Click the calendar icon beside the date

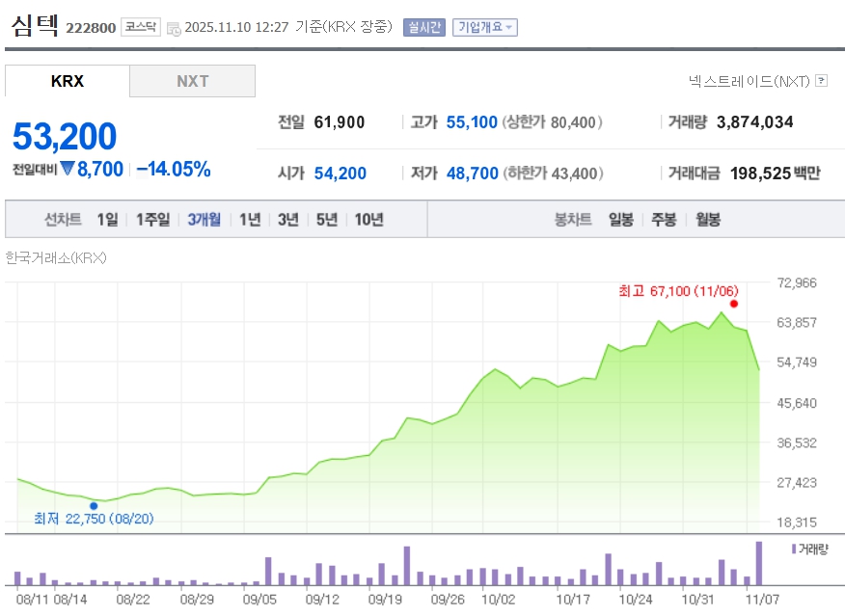point(173,28)
